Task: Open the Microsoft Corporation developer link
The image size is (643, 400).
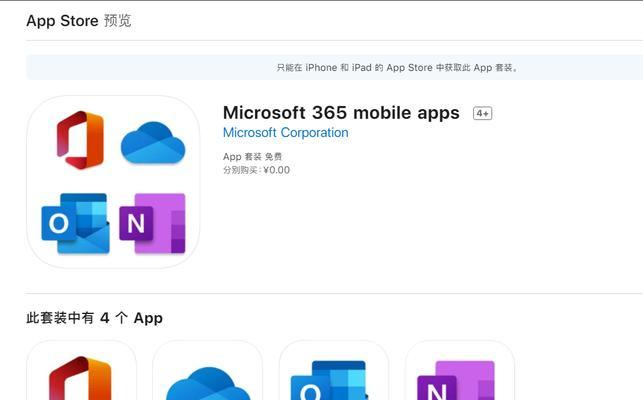Action: coord(285,133)
